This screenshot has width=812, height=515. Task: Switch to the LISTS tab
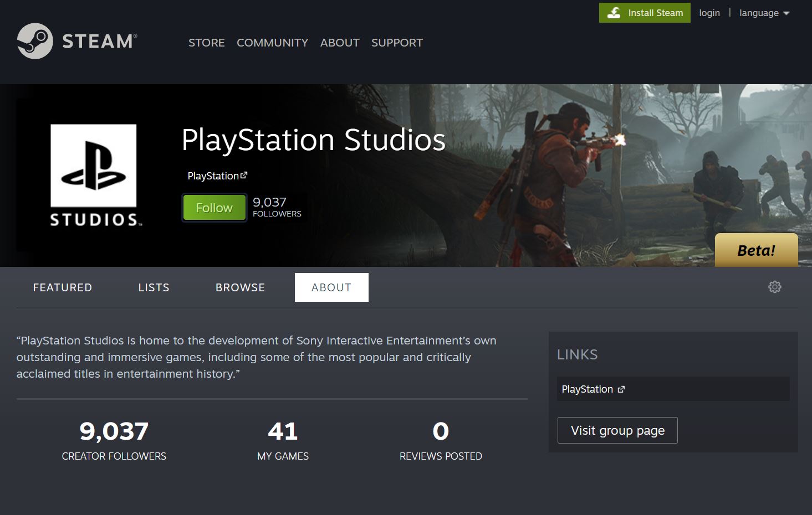tap(154, 287)
